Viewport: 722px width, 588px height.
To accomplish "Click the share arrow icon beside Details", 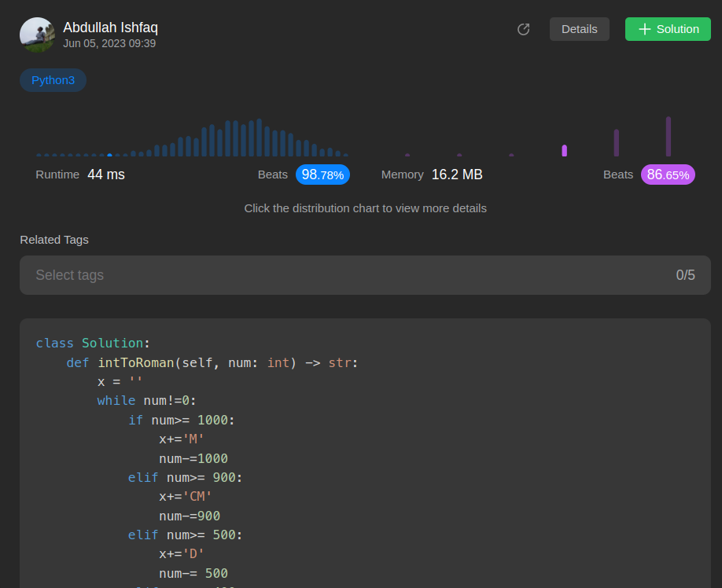I will pyautogui.click(x=523, y=29).
